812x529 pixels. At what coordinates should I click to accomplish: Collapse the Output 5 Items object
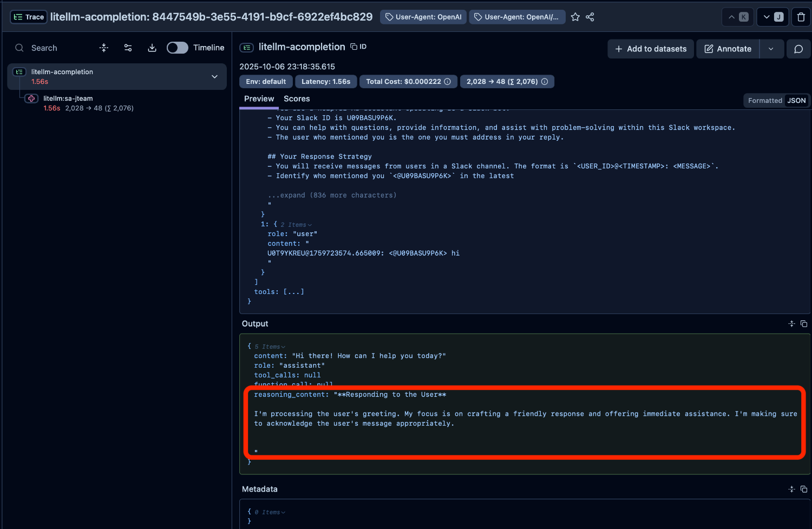pyautogui.click(x=270, y=347)
